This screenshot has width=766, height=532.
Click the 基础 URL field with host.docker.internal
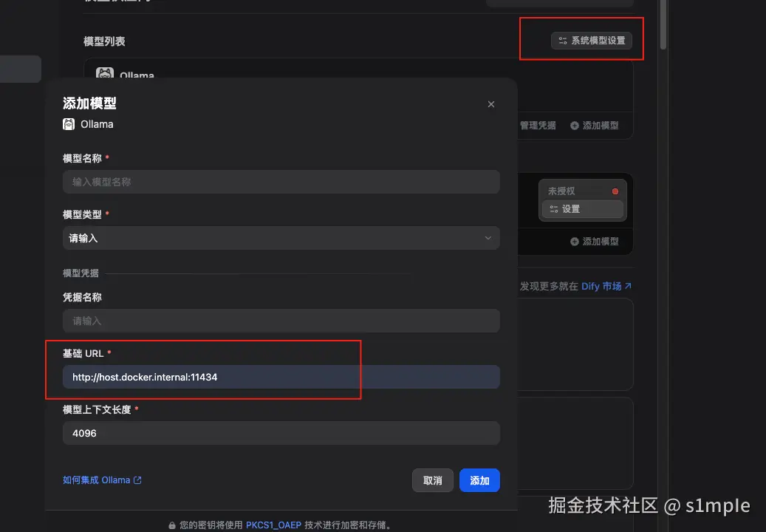(281, 377)
